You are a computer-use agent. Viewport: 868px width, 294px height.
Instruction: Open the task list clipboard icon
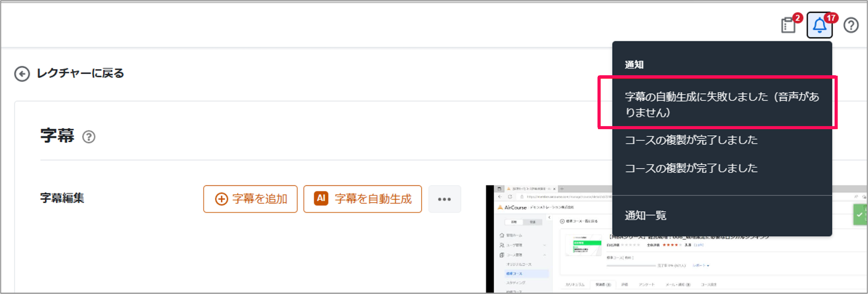[x=789, y=25]
